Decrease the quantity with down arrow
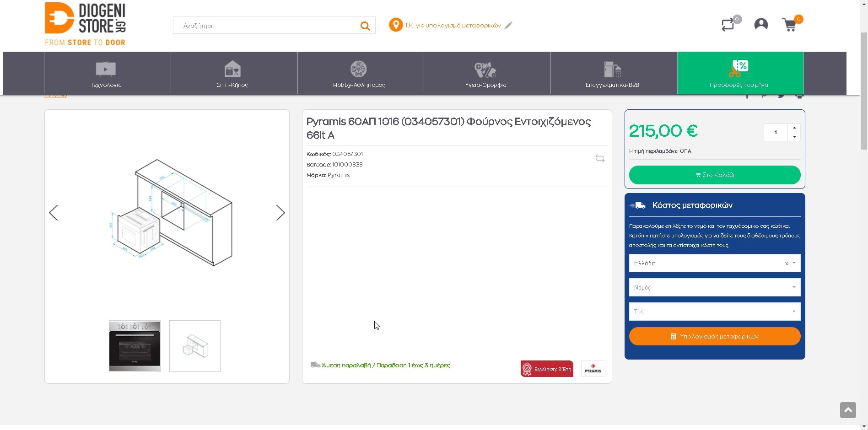Viewport: 868px width, 430px height. (794, 137)
